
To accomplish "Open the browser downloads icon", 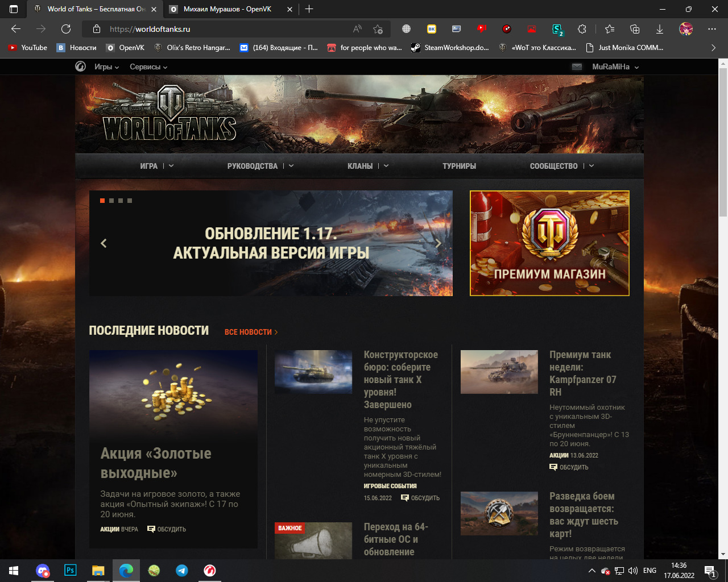I will (660, 29).
